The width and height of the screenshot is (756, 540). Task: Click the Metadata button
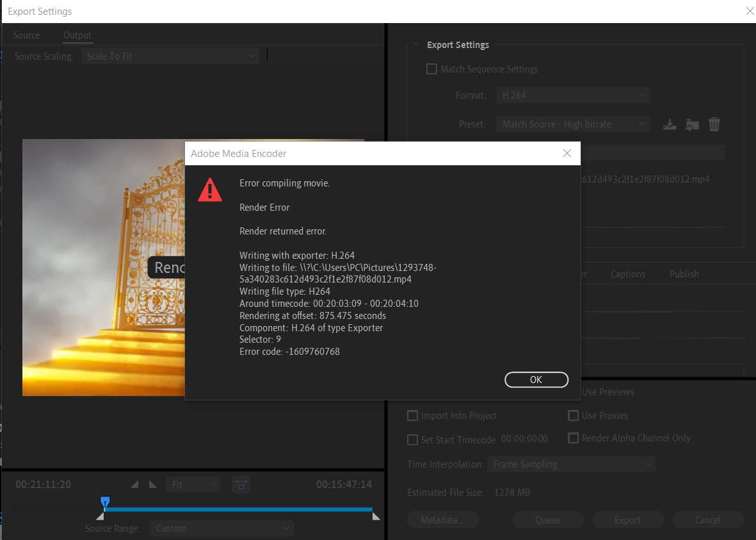coord(442,520)
